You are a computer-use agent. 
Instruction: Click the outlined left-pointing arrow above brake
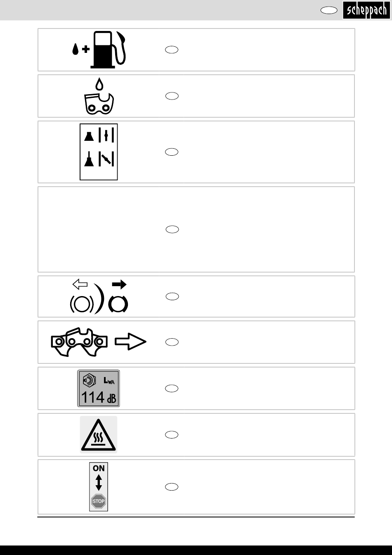[x=80, y=284]
